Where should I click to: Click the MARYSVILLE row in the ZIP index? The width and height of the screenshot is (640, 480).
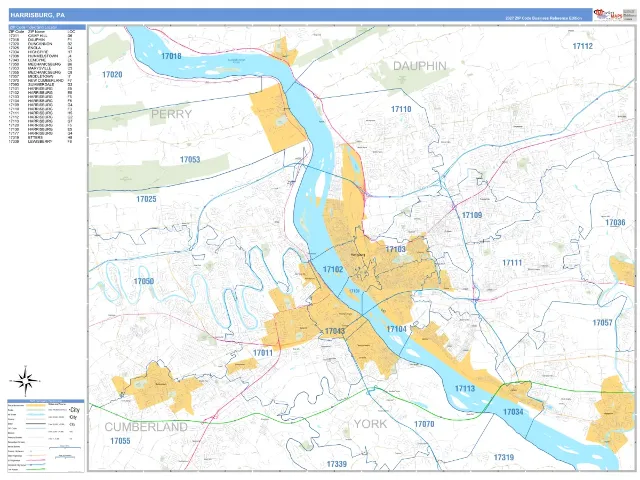[x=40, y=68]
